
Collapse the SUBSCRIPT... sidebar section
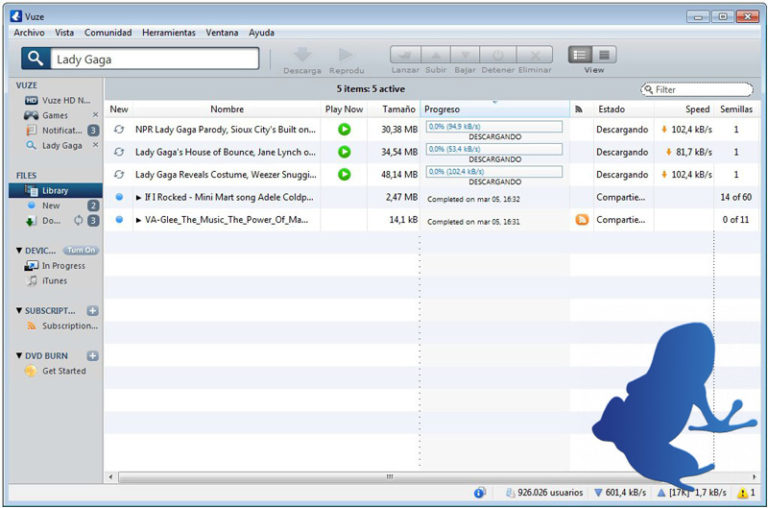[x=20, y=310]
